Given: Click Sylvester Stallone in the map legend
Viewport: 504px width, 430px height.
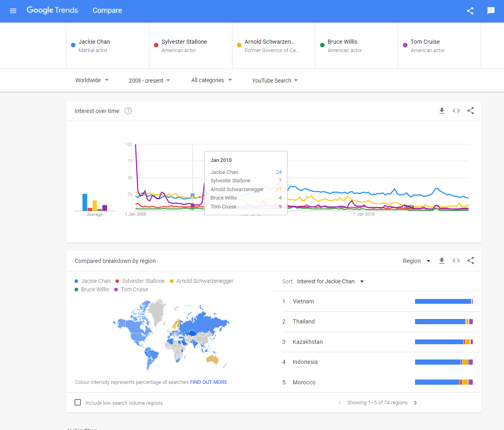Looking at the screenshot, I should coord(140,281).
